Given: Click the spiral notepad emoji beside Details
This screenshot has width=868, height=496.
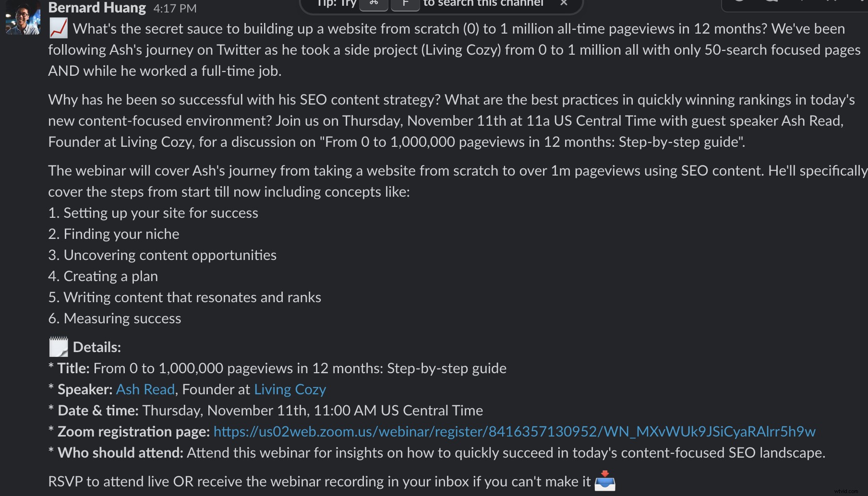Looking at the screenshot, I should [59, 347].
